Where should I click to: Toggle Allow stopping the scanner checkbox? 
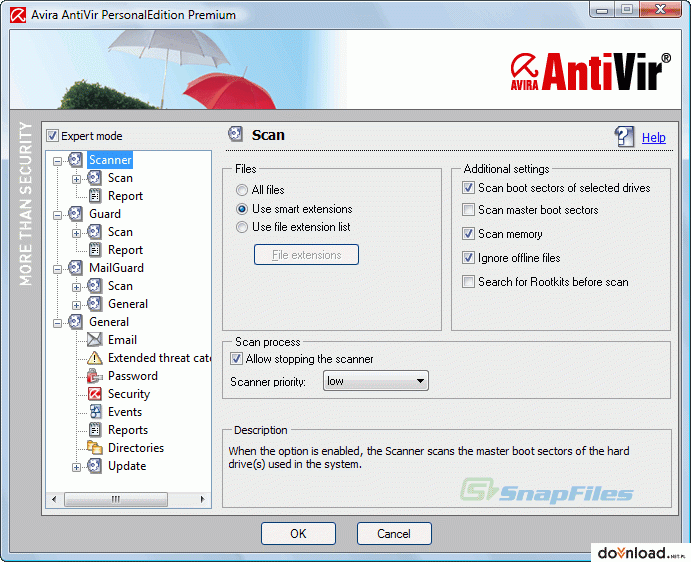point(236,359)
